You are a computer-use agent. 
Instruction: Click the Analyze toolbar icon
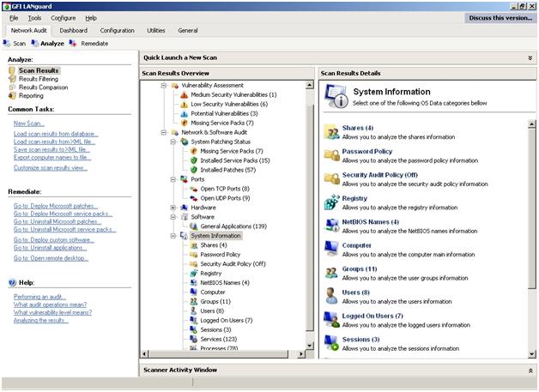[34, 43]
